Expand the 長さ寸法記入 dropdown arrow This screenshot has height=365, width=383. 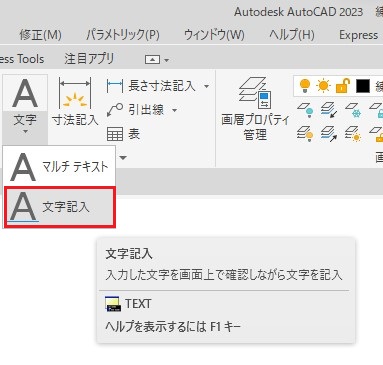pos(206,86)
